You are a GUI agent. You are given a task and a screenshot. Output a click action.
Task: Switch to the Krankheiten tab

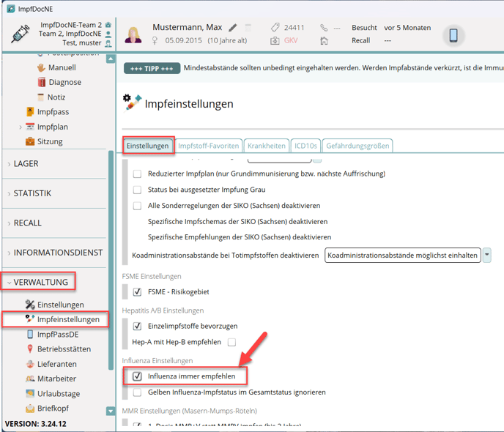point(266,146)
